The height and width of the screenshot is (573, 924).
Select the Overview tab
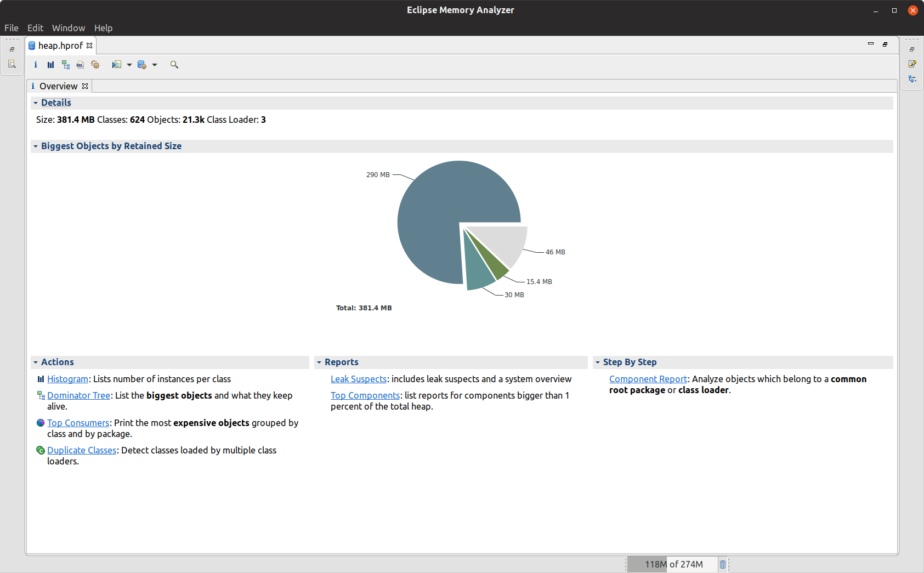[x=59, y=86]
